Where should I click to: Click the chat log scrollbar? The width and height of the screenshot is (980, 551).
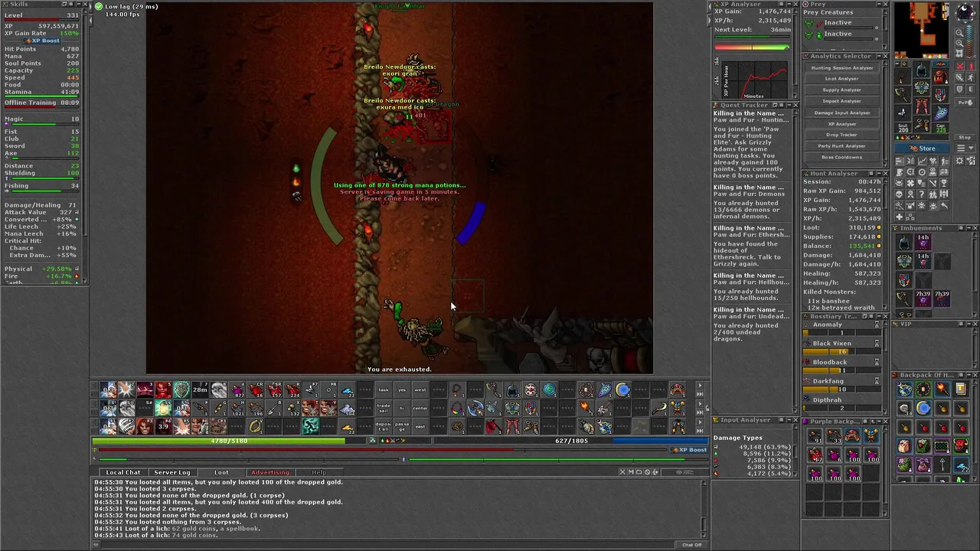click(704, 508)
